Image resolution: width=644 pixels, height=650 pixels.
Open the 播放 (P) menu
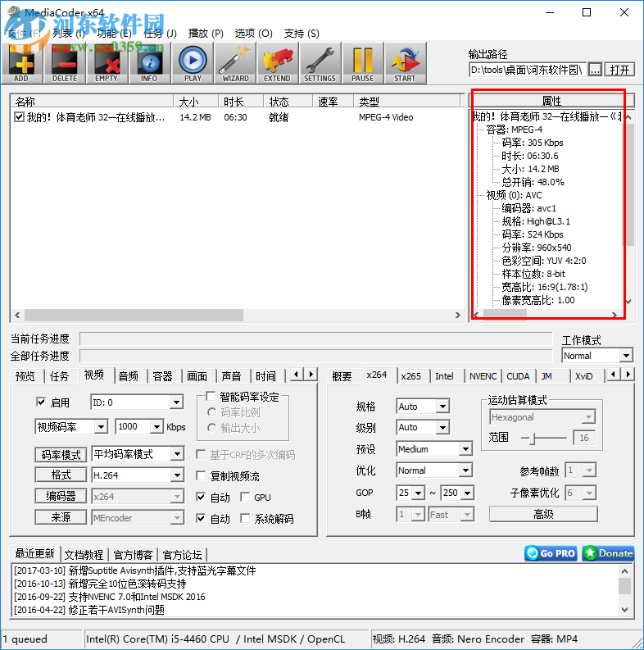pyautogui.click(x=206, y=33)
